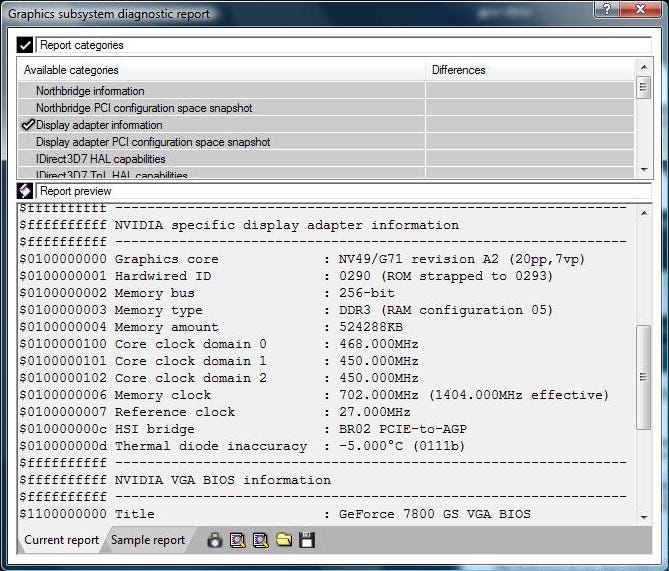669x571 pixels.
Task: Click the Core clock domain 1 line
Action: (219, 361)
